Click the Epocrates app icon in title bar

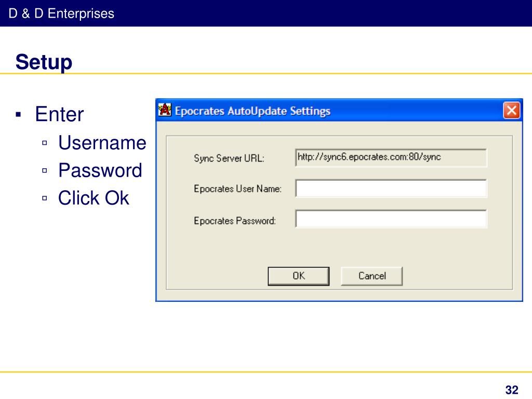pos(165,110)
